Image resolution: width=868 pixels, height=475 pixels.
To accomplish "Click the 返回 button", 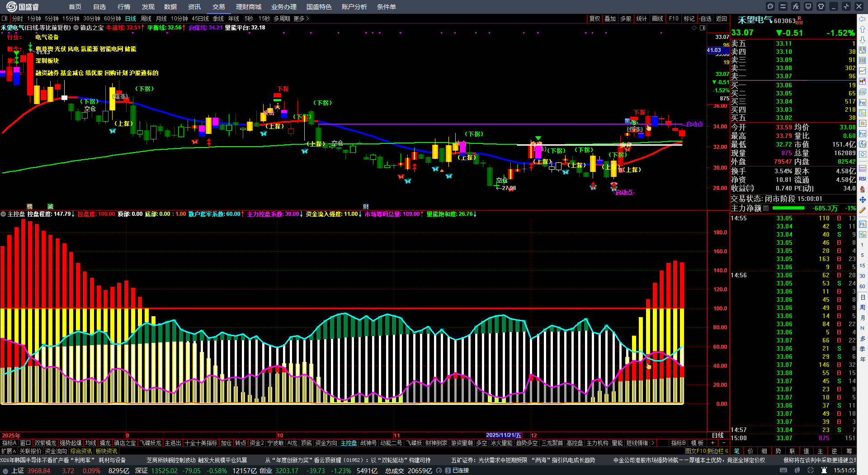I will coord(722,19).
